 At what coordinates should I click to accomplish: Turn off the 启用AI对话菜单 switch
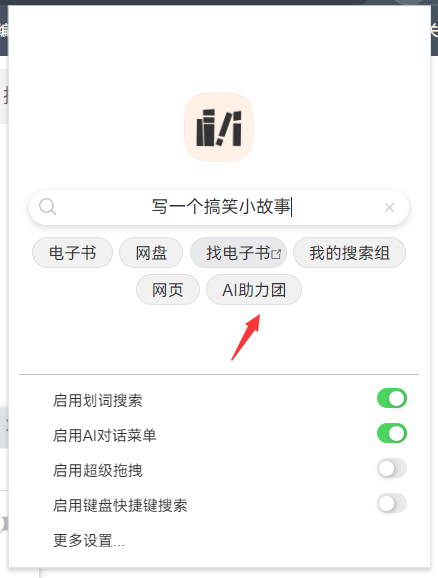click(x=392, y=433)
